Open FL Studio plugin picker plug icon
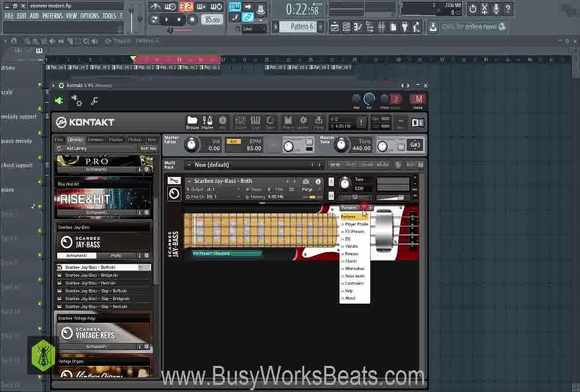The image size is (580, 392). [x=405, y=27]
